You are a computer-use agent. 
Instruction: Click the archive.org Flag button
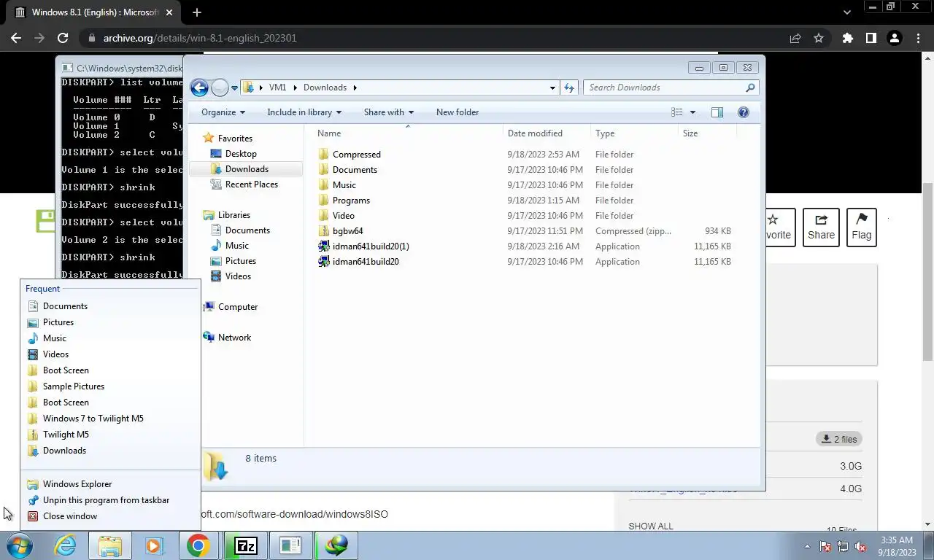861,227
